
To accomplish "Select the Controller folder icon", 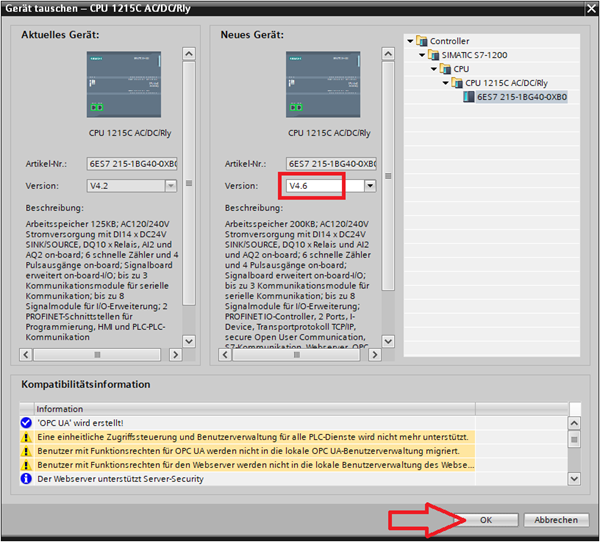I will (422, 41).
